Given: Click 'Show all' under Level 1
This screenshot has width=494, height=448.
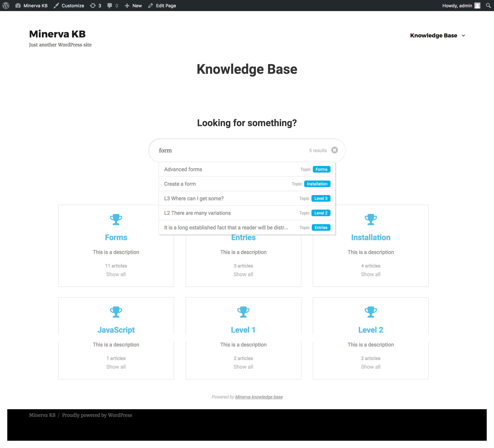Looking at the screenshot, I should click(x=243, y=367).
